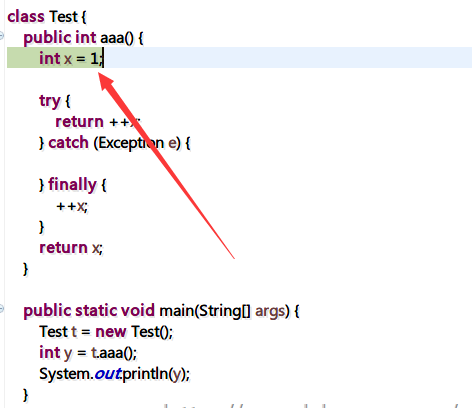Place cursor after 'int x = 1;'
The height and width of the screenshot is (408, 472).
click(x=103, y=58)
